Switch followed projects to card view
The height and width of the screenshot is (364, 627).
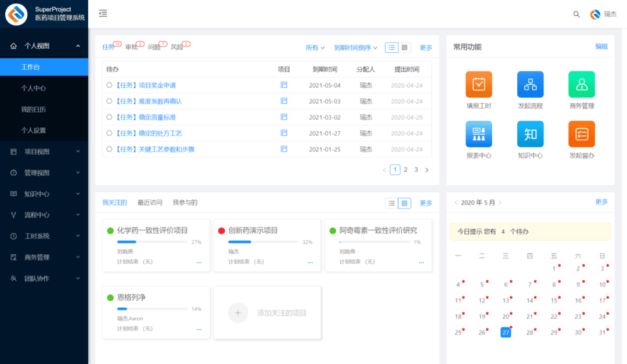pos(404,203)
